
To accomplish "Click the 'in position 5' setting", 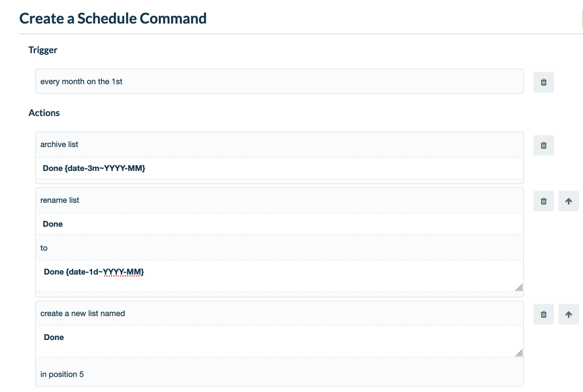I will pyautogui.click(x=62, y=374).
